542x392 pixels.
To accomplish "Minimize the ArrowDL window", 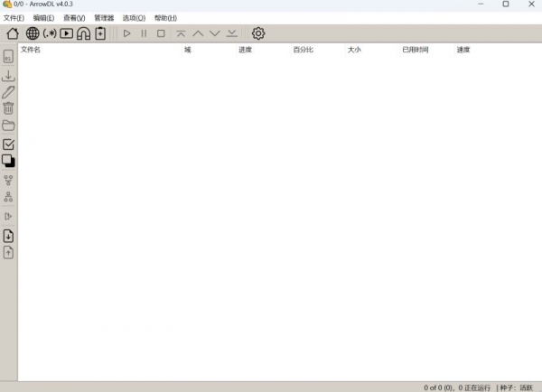I will (x=481, y=5).
